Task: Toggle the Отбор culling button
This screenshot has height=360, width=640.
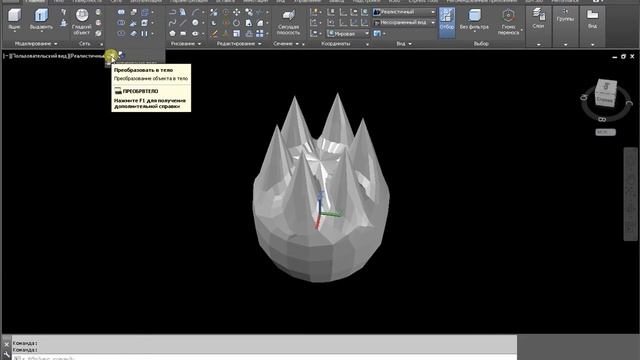Action: click(x=447, y=22)
